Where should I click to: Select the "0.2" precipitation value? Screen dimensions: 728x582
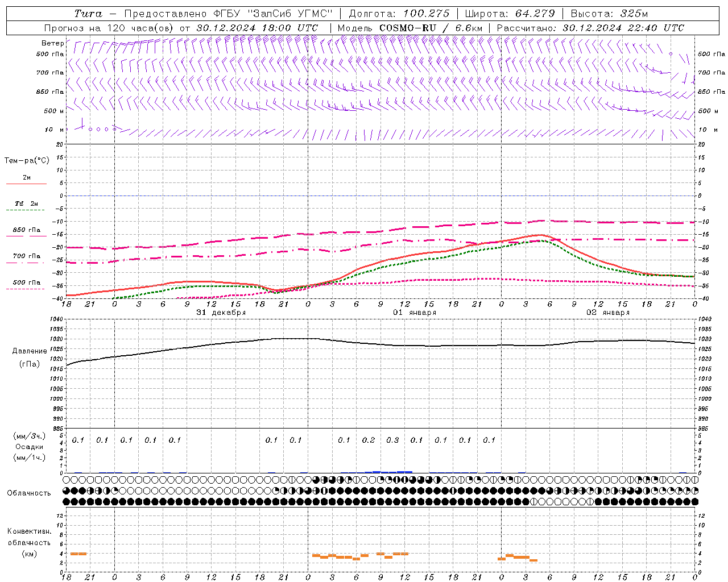pos(369,440)
